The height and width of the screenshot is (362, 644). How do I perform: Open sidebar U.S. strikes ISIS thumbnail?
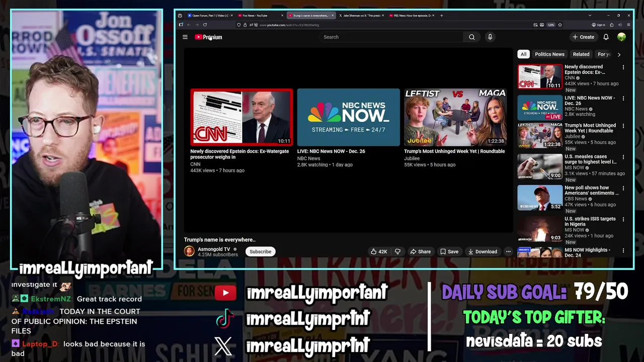click(540, 229)
